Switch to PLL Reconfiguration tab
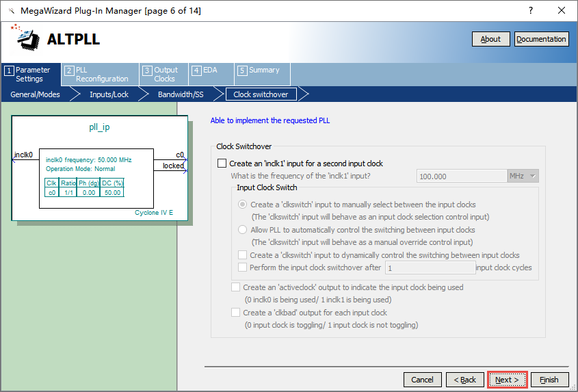The height and width of the screenshot is (392, 578). click(x=101, y=74)
